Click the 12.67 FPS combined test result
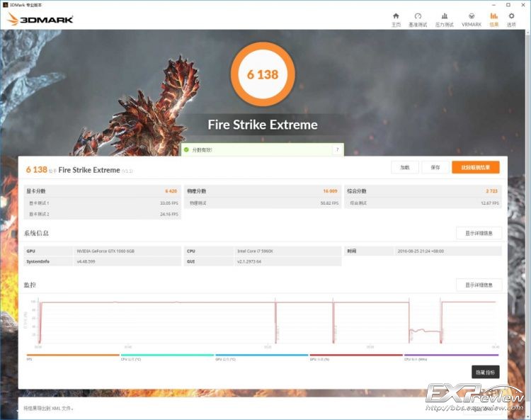The height and width of the screenshot is (420, 531). coord(490,203)
